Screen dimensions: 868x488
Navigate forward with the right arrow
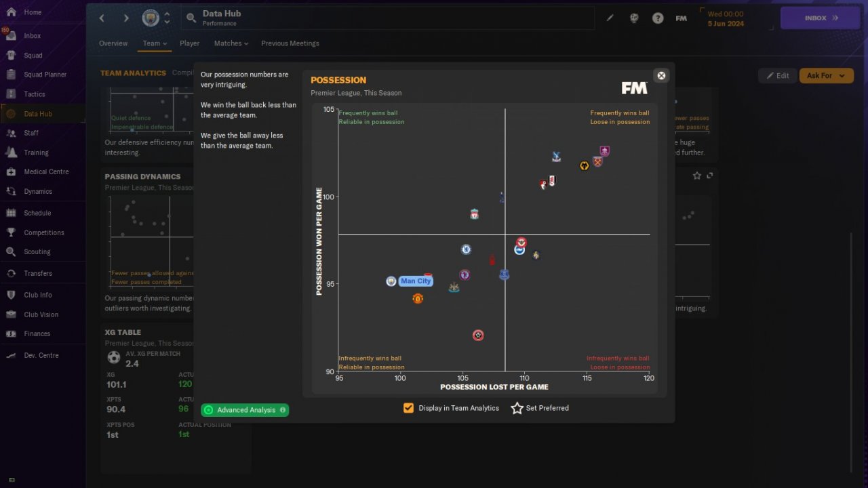click(x=126, y=18)
